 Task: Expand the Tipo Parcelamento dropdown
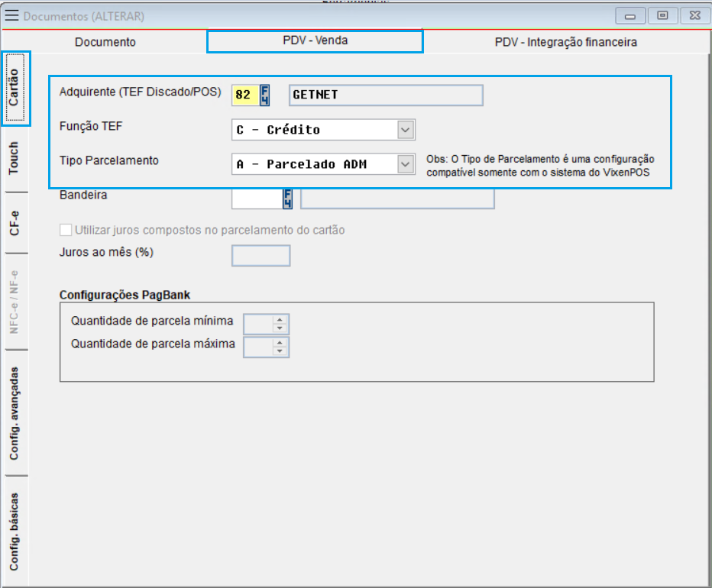(x=406, y=163)
